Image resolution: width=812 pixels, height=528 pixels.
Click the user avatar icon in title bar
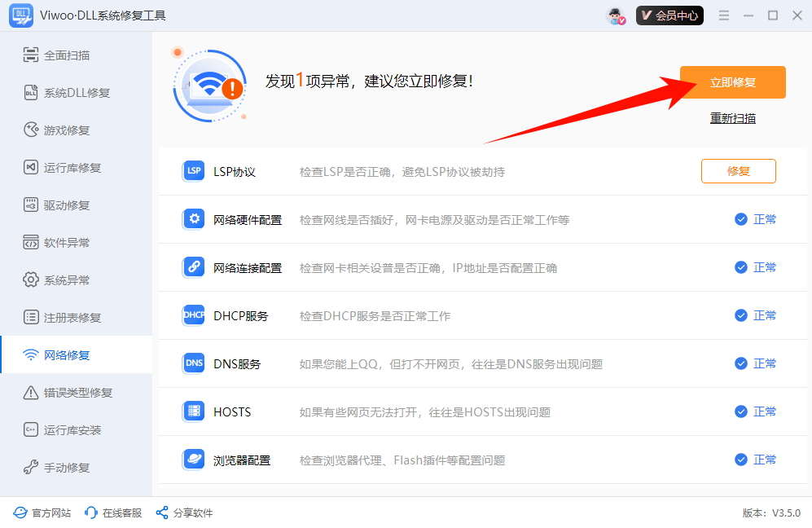click(617, 15)
